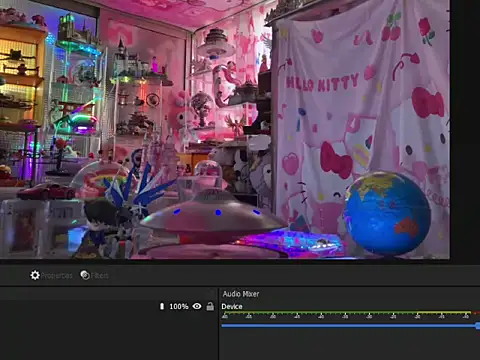Click the 100% value text
480x360 pixels.
(179, 306)
